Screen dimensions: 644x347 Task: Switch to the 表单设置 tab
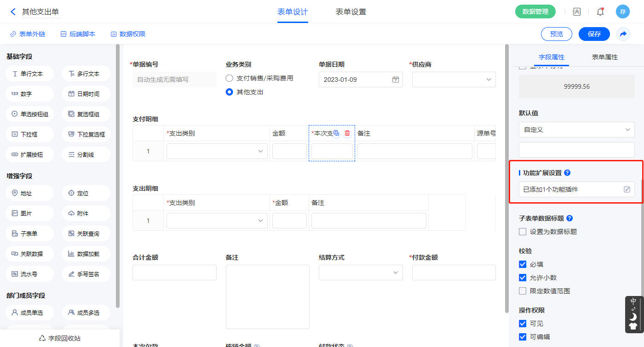[x=351, y=12]
